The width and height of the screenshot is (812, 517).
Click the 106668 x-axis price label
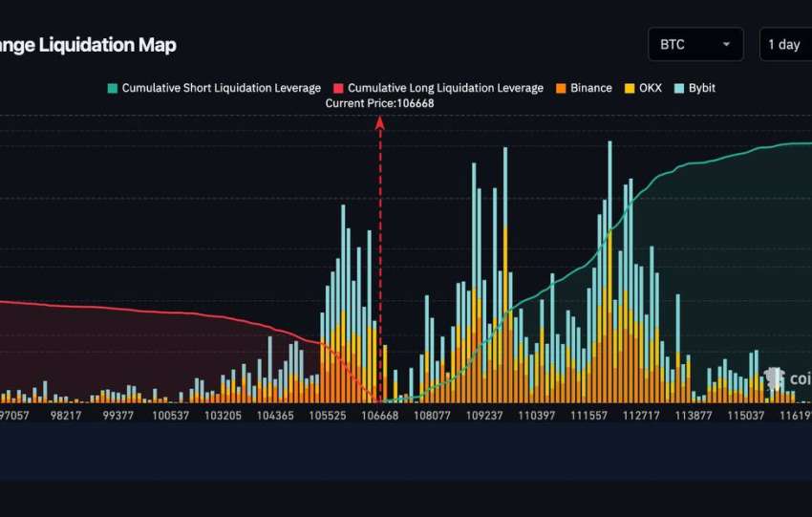point(379,416)
